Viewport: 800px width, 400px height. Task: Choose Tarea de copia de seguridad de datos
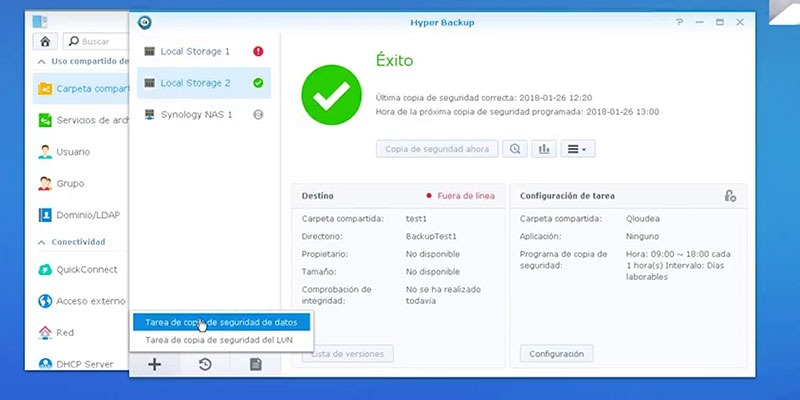(221, 322)
